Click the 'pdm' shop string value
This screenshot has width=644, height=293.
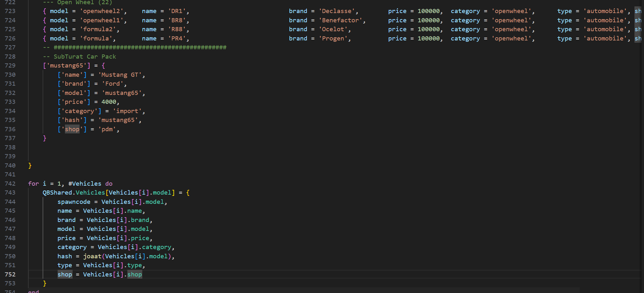pyautogui.click(x=107, y=129)
